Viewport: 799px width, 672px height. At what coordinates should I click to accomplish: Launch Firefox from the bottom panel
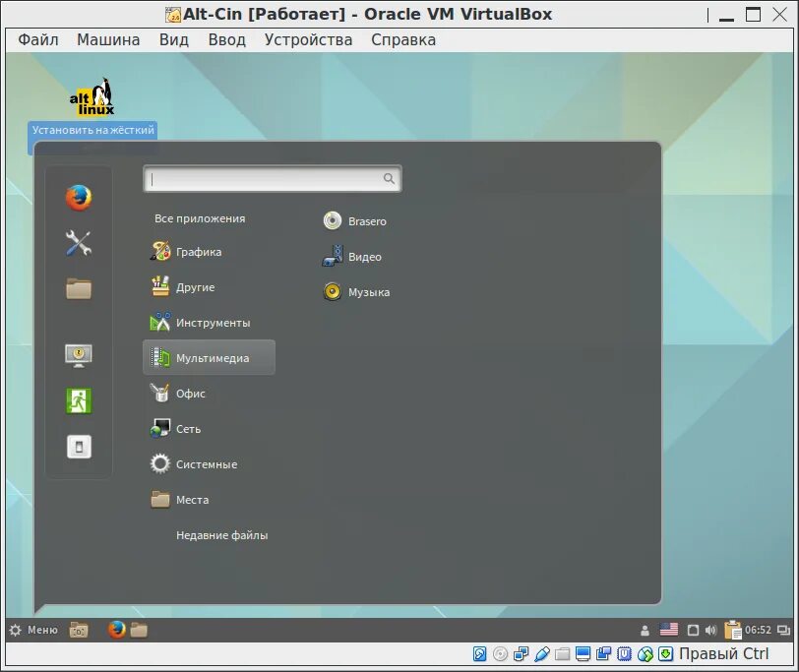click(117, 631)
